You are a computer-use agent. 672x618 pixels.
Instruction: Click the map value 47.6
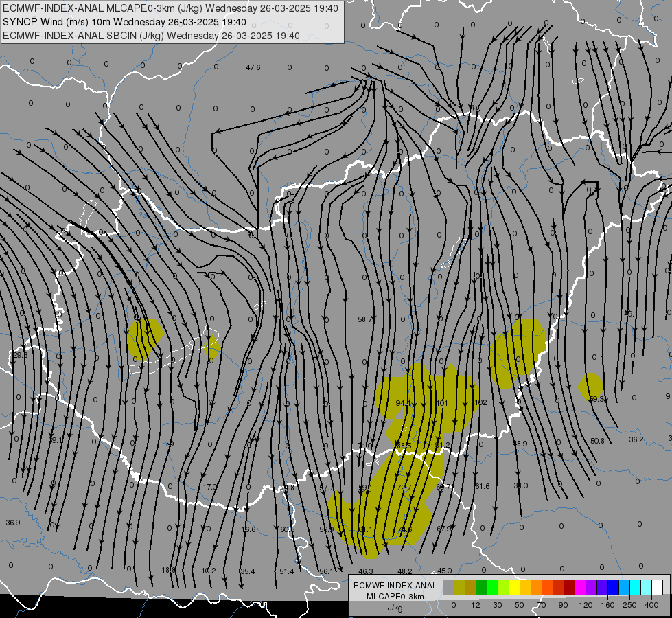253,67
